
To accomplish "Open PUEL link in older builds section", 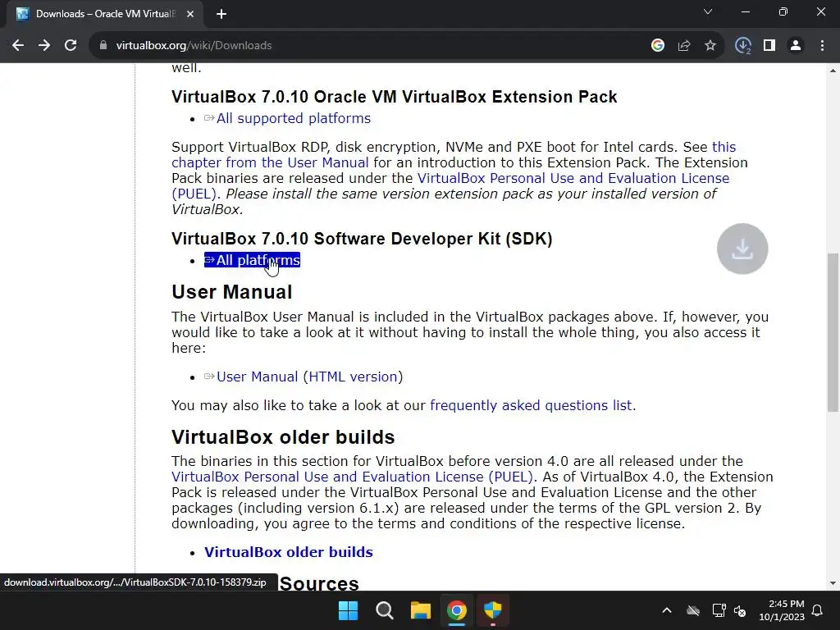I will pos(352,477).
